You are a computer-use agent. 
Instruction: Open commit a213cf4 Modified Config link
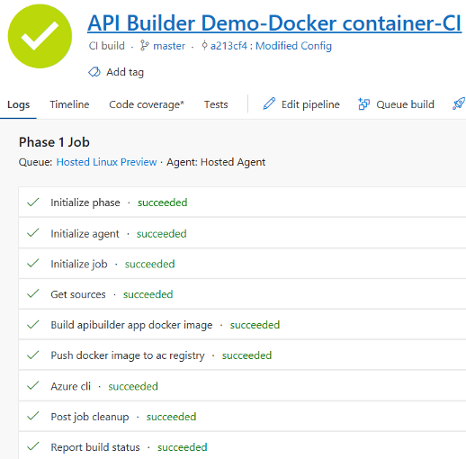pyautogui.click(x=271, y=46)
